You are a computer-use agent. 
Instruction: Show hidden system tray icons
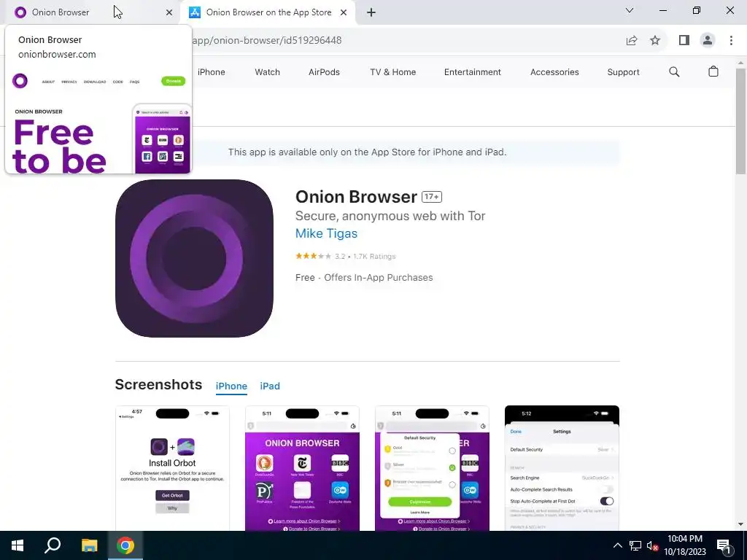[617, 545]
